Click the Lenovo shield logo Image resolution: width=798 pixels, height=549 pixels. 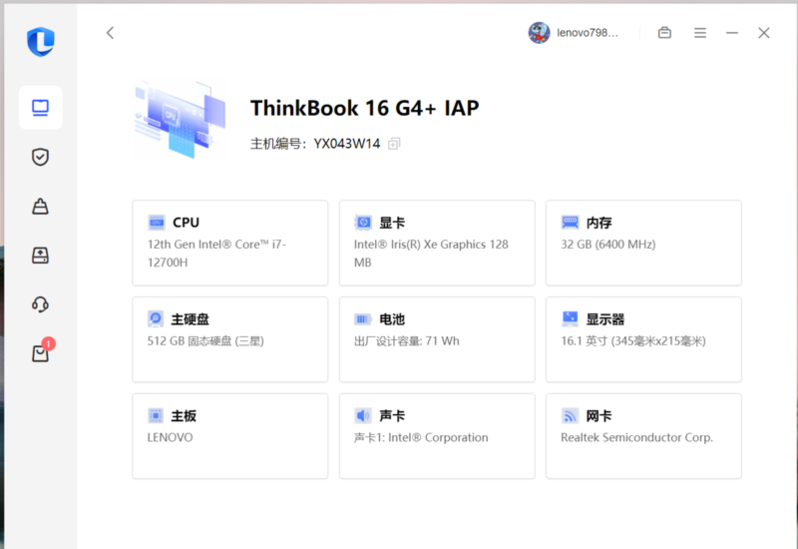(x=40, y=41)
